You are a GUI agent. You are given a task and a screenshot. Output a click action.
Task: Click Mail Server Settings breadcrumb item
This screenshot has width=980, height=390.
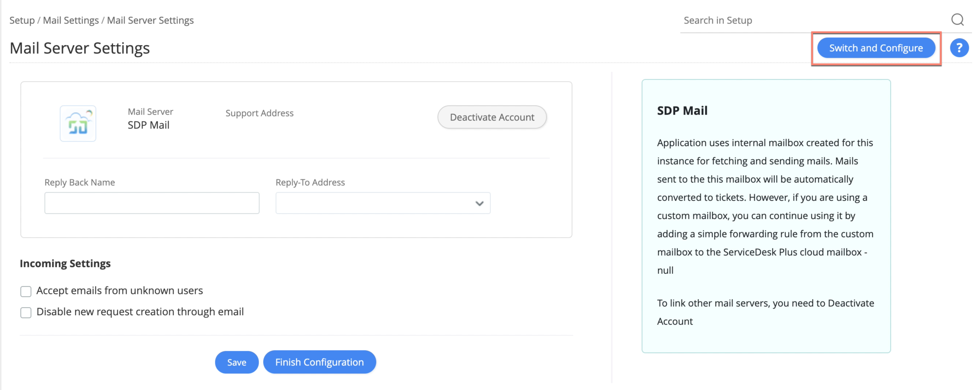point(150,20)
